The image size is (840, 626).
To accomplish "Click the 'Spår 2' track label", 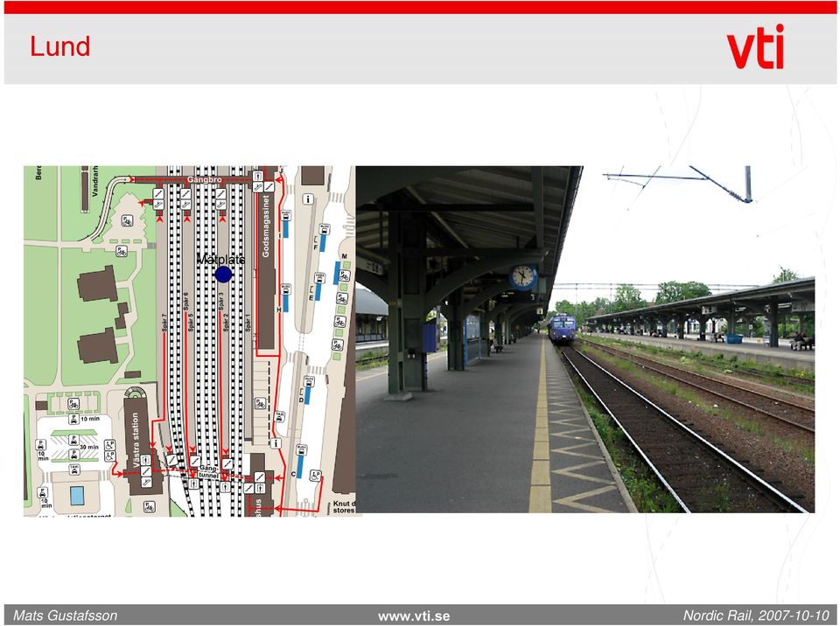I will (x=226, y=323).
